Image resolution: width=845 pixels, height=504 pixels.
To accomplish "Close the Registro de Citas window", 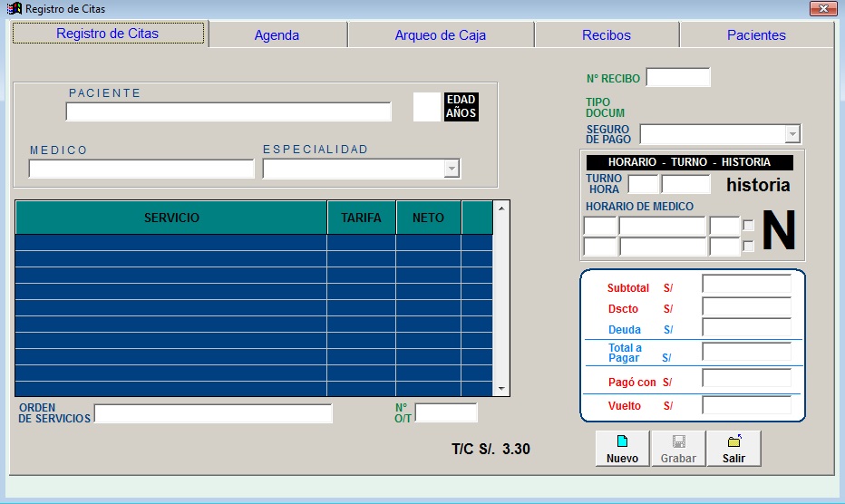I will click(822, 9).
